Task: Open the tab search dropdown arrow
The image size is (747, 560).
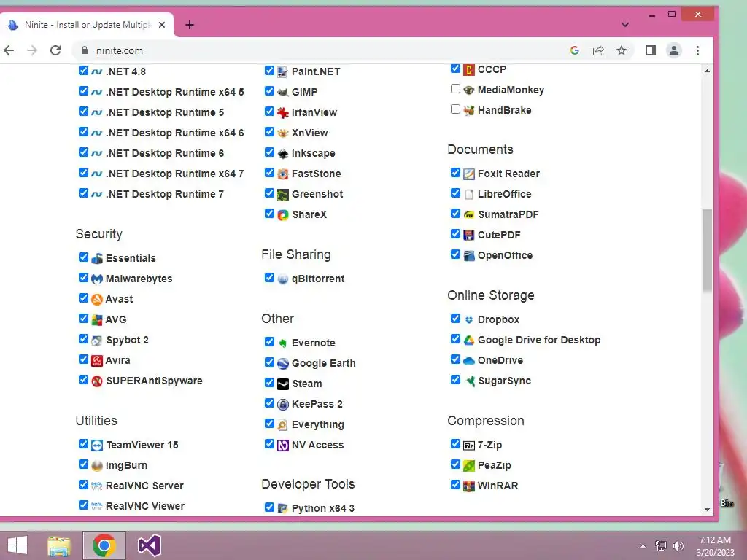Action: (x=625, y=25)
